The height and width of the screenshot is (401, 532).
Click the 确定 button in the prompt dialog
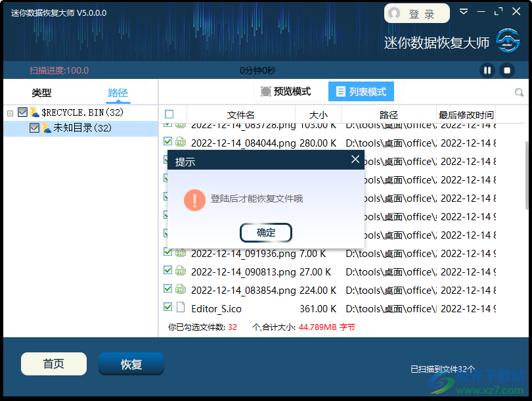pyautogui.click(x=265, y=232)
